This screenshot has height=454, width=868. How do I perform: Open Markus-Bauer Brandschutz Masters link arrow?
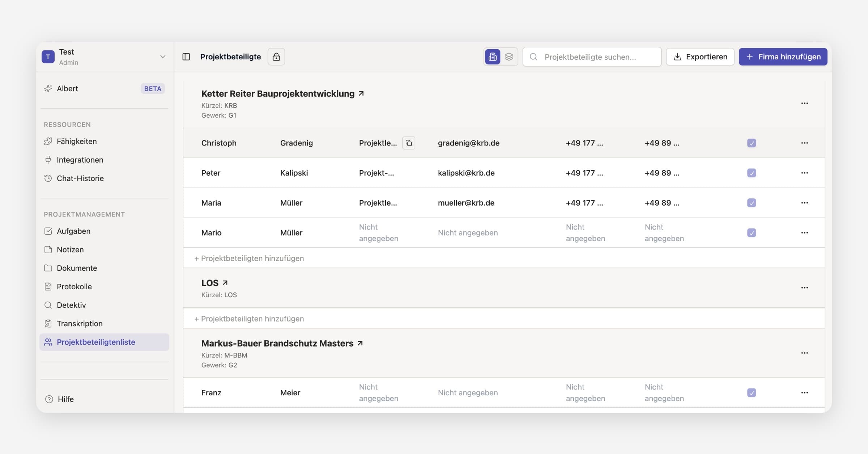(360, 343)
